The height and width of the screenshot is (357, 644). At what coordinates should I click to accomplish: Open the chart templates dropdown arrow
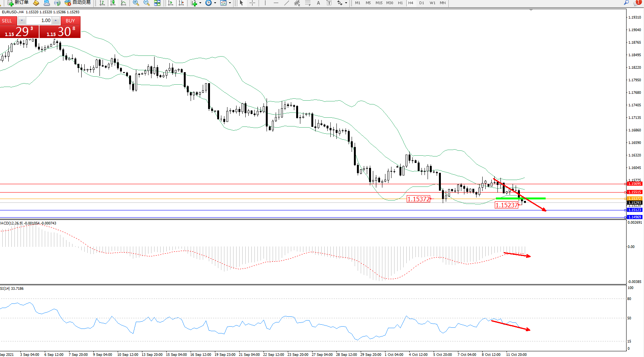[x=230, y=3]
